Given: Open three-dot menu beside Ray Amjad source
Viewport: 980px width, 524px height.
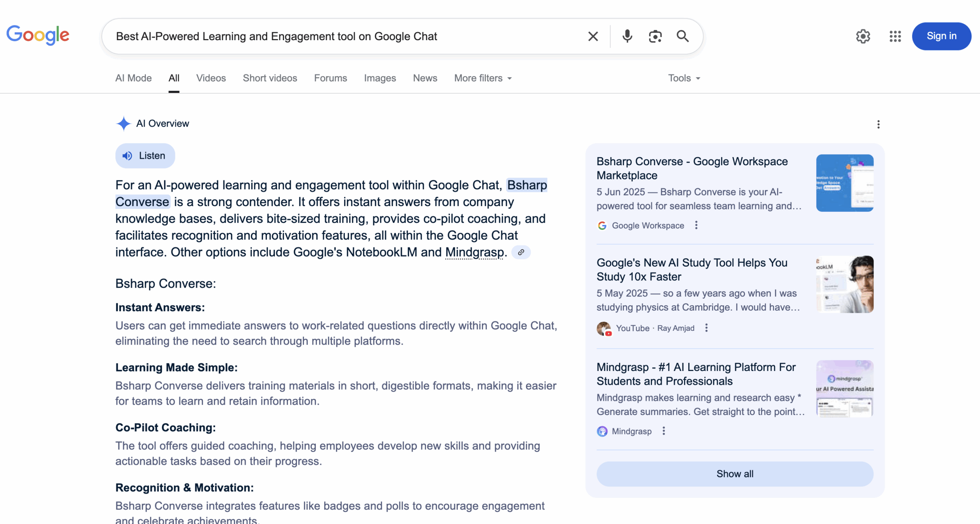Looking at the screenshot, I should tap(706, 328).
